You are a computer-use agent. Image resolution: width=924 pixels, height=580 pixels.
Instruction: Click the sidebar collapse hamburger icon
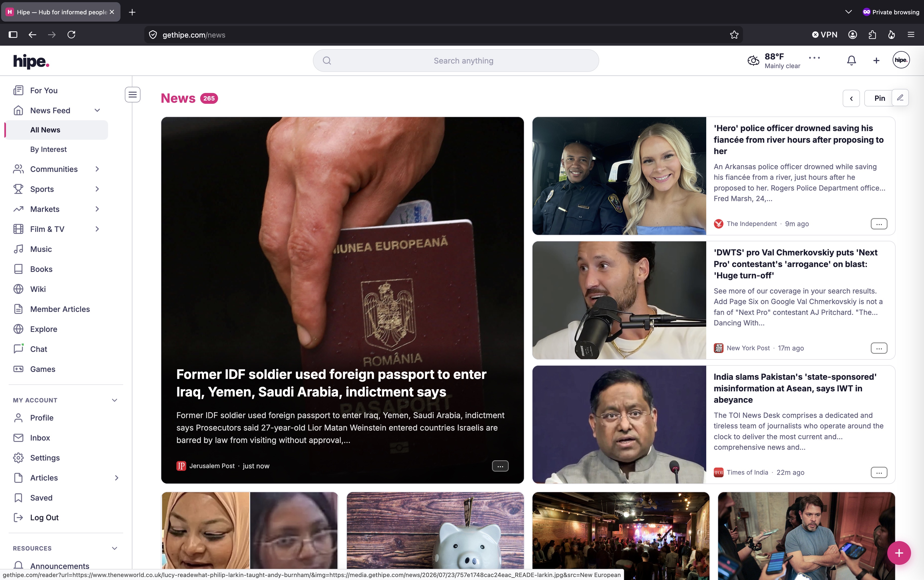pyautogui.click(x=133, y=95)
